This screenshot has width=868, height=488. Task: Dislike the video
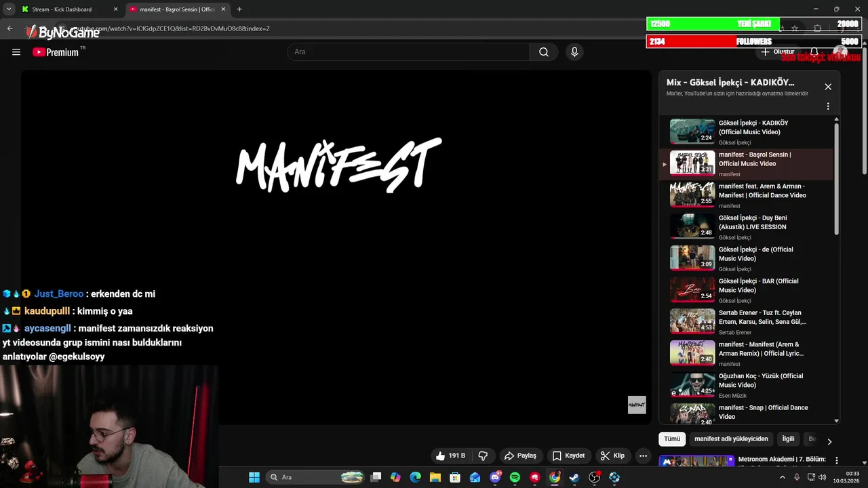(x=483, y=455)
